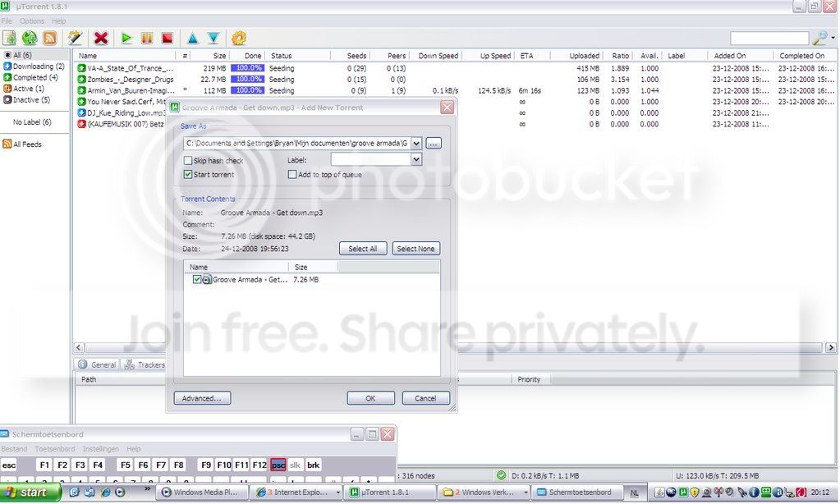Open the Label dropdown arrow in dialog
This screenshot has width=840, height=504.
(416, 159)
